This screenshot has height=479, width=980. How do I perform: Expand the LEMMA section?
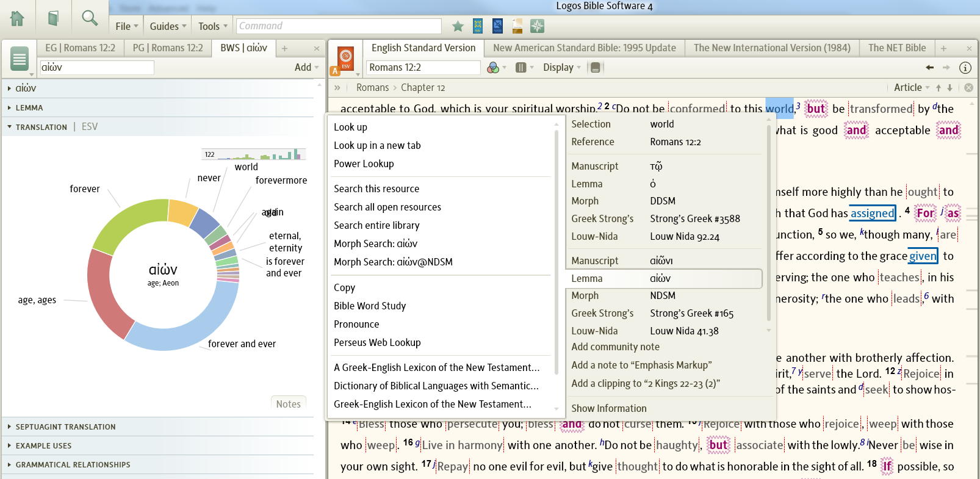[x=158, y=108]
